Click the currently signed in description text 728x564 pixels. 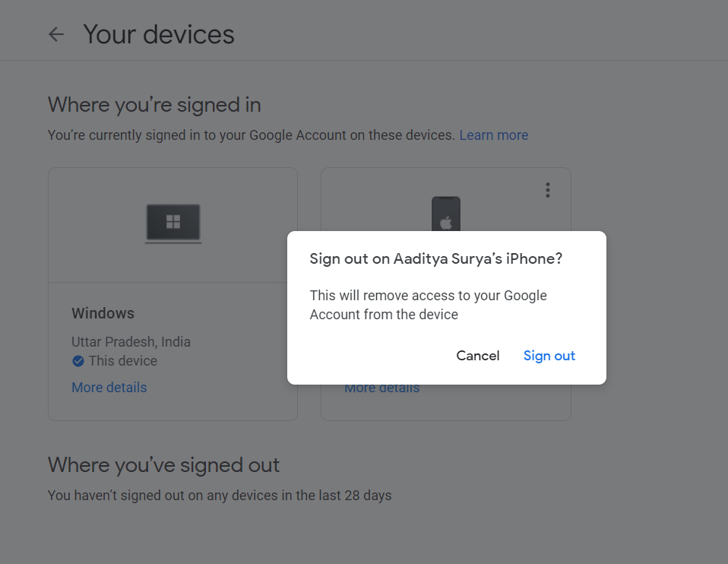[252, 135]
